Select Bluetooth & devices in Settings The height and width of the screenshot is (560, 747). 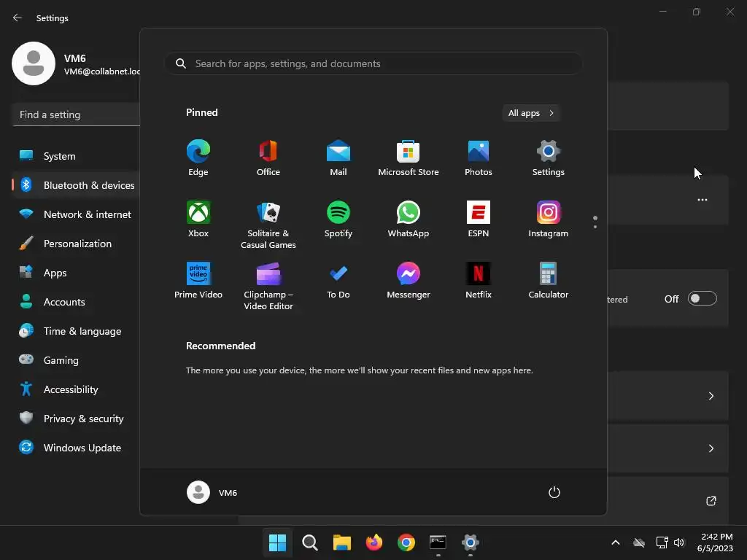click(76, 185)
